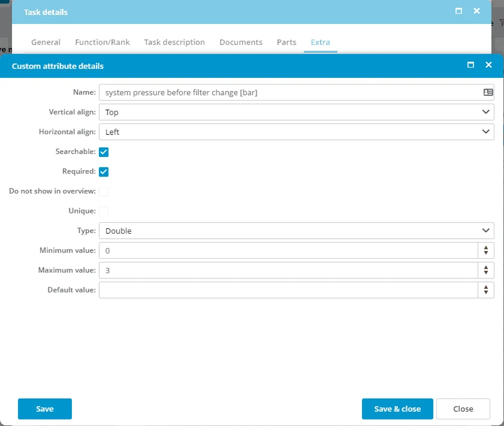The height and width of the screenshot is (426, 504).
Task: Uncheck the Searchable checkbox
Action: pos(104,152)
